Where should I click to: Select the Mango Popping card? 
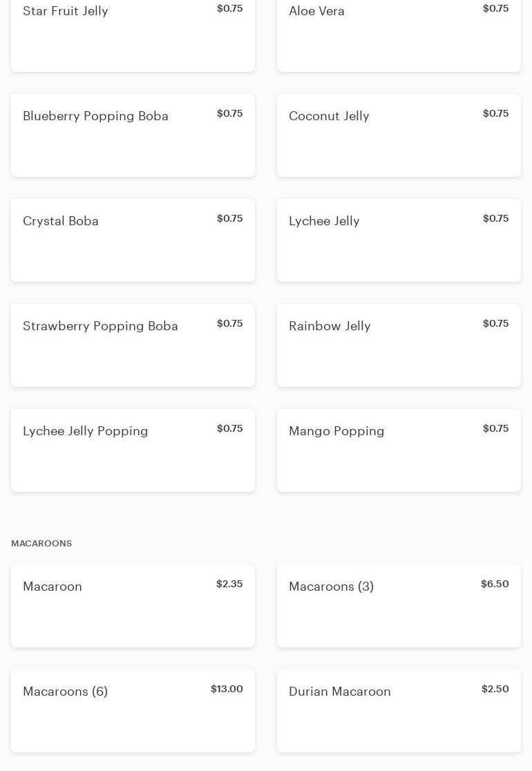399,450
